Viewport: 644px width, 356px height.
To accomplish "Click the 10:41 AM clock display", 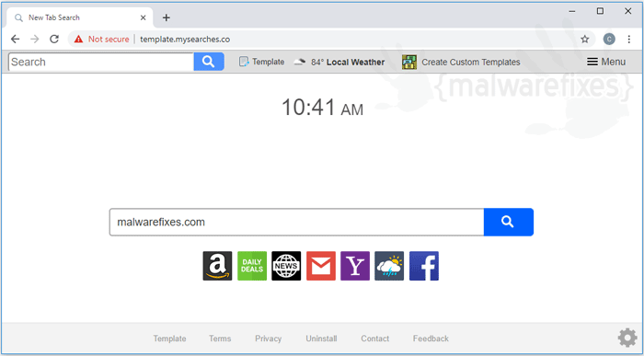I will tap(322, 108).
